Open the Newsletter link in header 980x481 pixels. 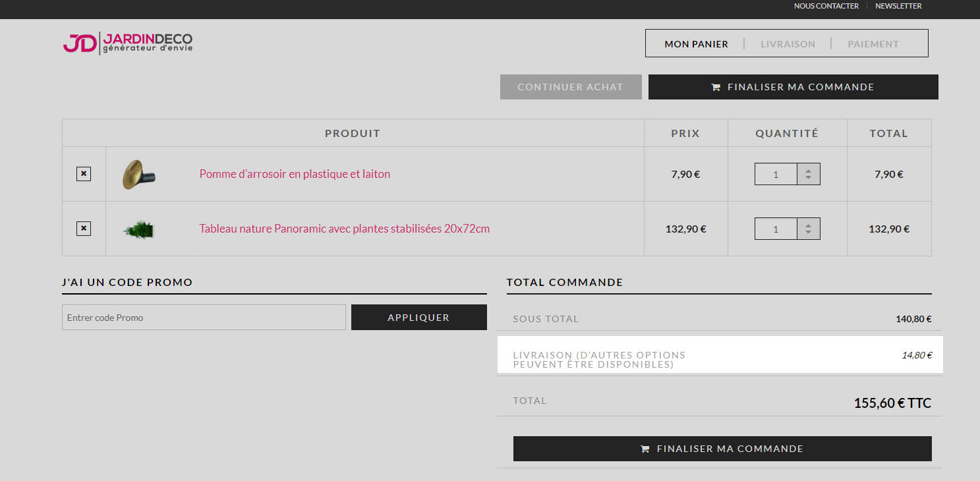coord(898,6)
